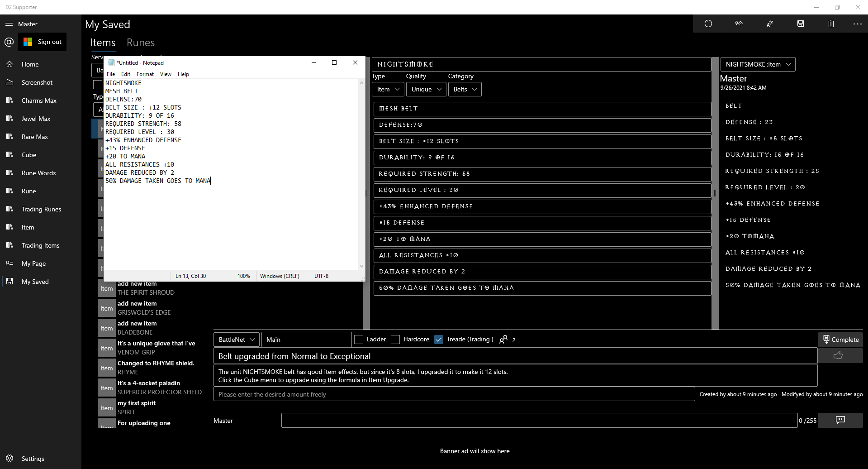Click the Sign out button

[43, 42]
